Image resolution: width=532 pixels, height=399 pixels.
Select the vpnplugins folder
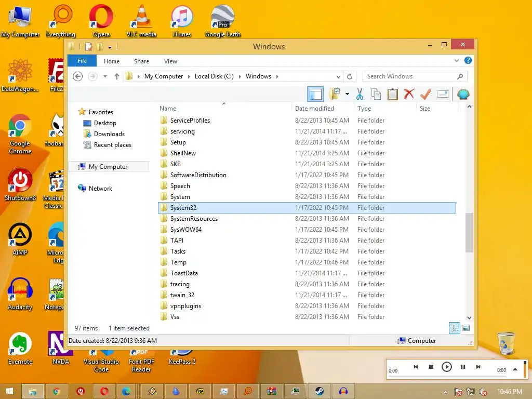click(307, 306)
